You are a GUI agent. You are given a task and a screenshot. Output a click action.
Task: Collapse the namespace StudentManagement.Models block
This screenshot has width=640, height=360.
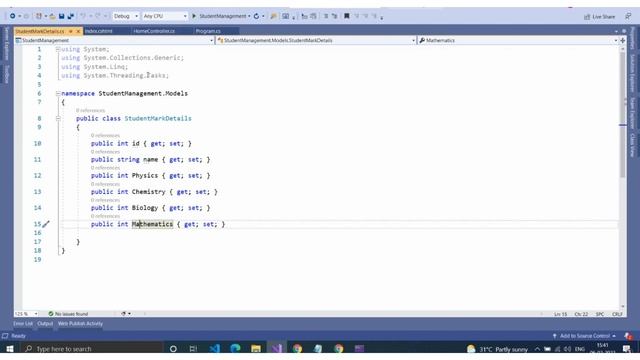point(58,93)
